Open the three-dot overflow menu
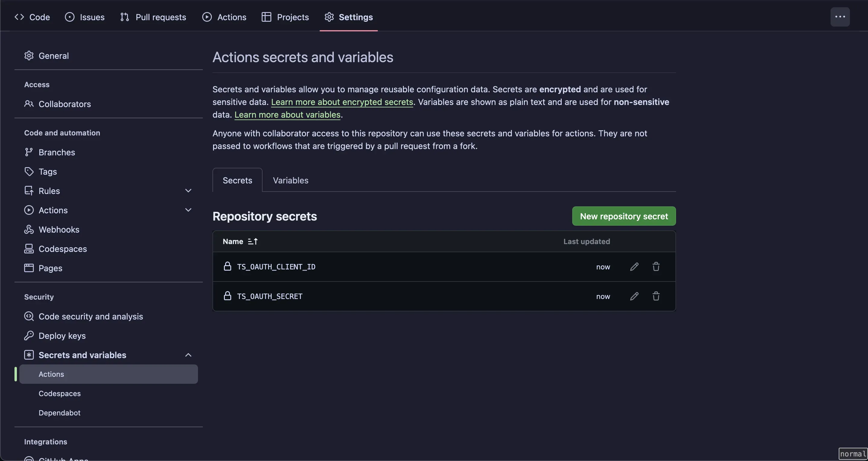 click(840, 17)
